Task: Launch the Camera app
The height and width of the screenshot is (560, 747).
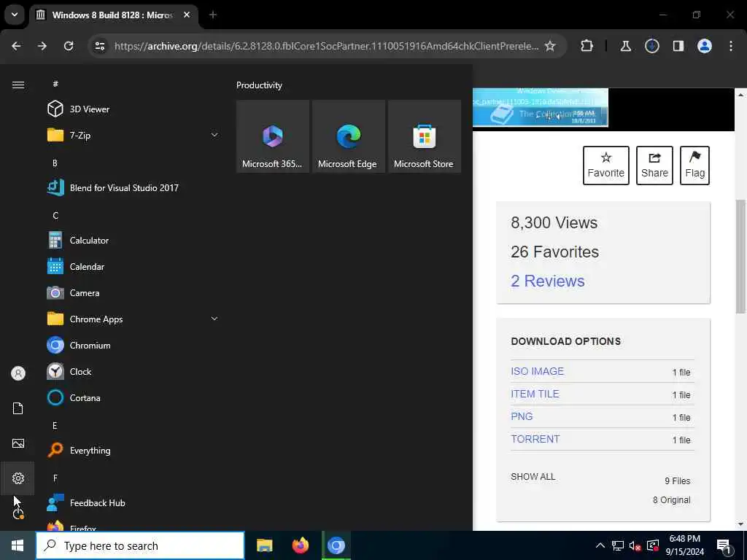Action: (x=132, y=293)
